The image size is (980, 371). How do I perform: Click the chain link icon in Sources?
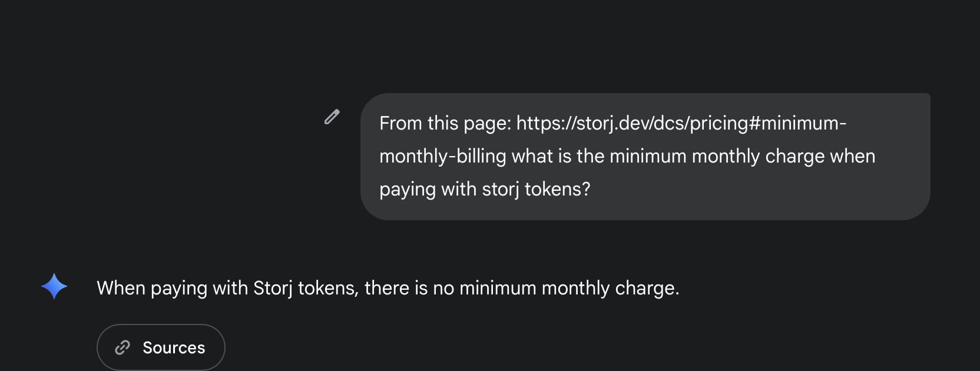(x=122, y=347)
